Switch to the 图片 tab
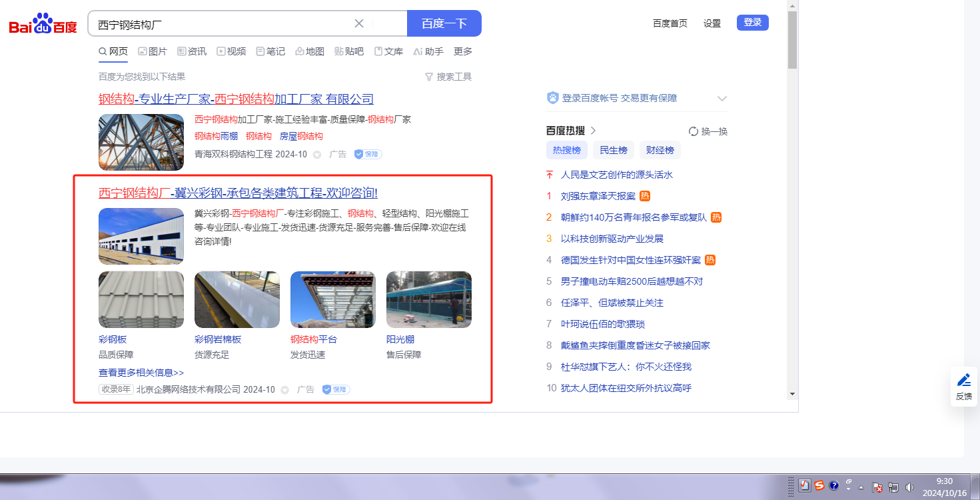This screenshot has height=500, width=980. coord(153,51)
